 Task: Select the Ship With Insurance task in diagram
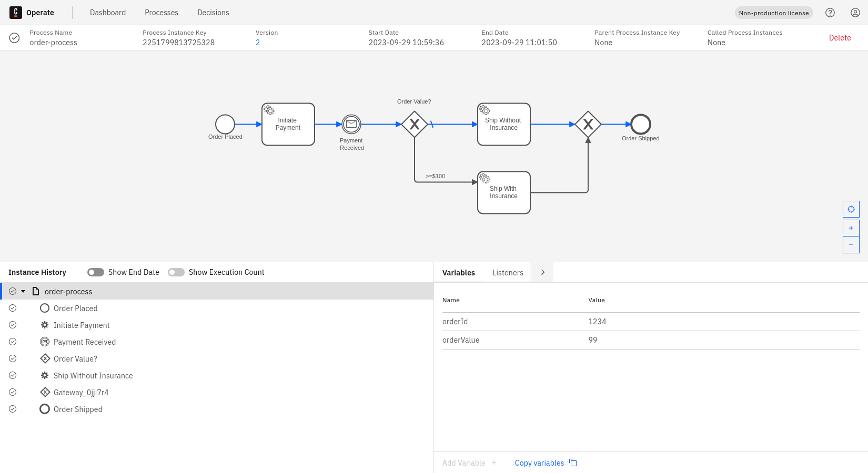tap(503, 192)
